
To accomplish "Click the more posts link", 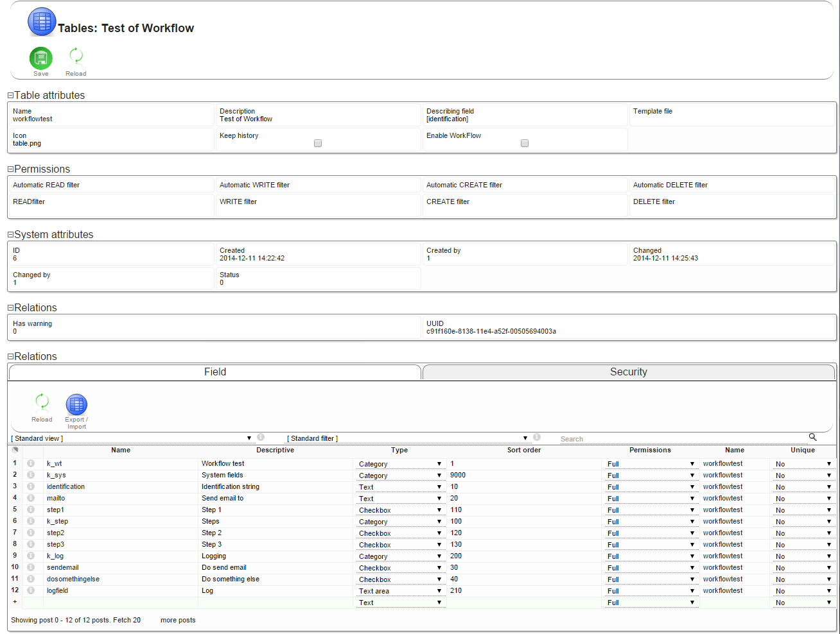I will click(x=178, y=620).
